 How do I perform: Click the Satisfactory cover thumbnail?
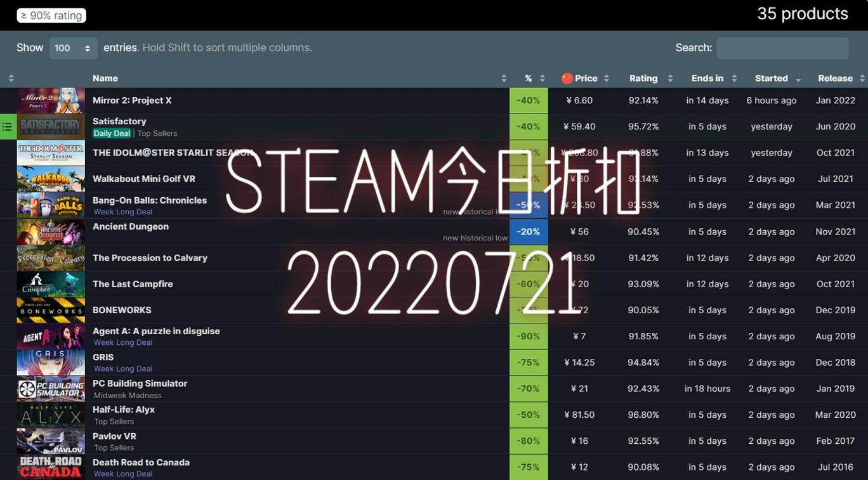[x=51, y=126]
